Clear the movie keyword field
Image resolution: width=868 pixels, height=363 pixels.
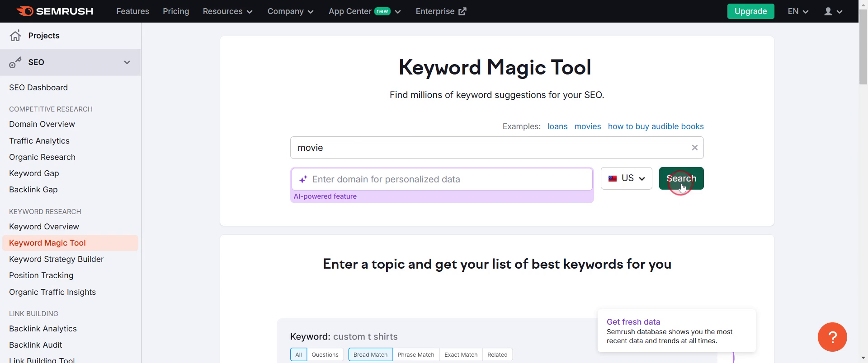click(x=695, y=148)
